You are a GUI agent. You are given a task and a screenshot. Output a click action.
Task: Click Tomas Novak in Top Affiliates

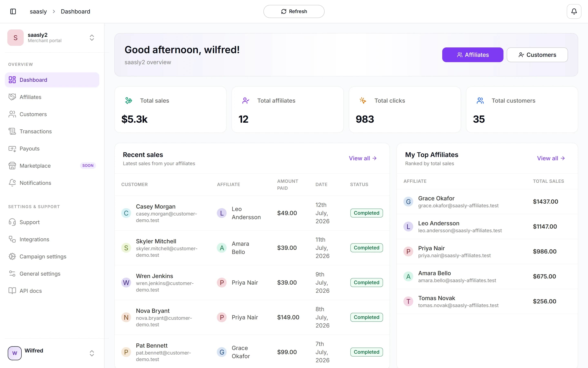click(436, 298)
